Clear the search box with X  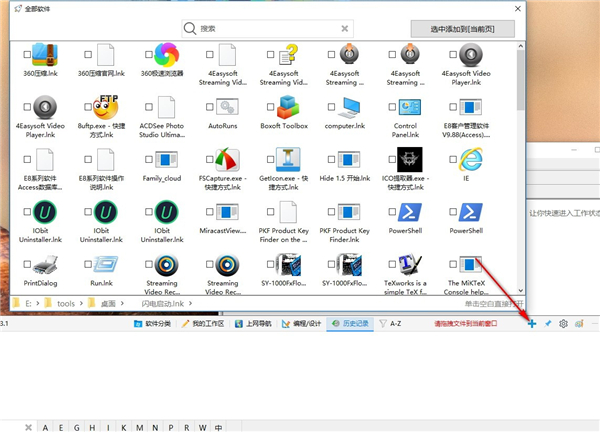pos(345,28)
